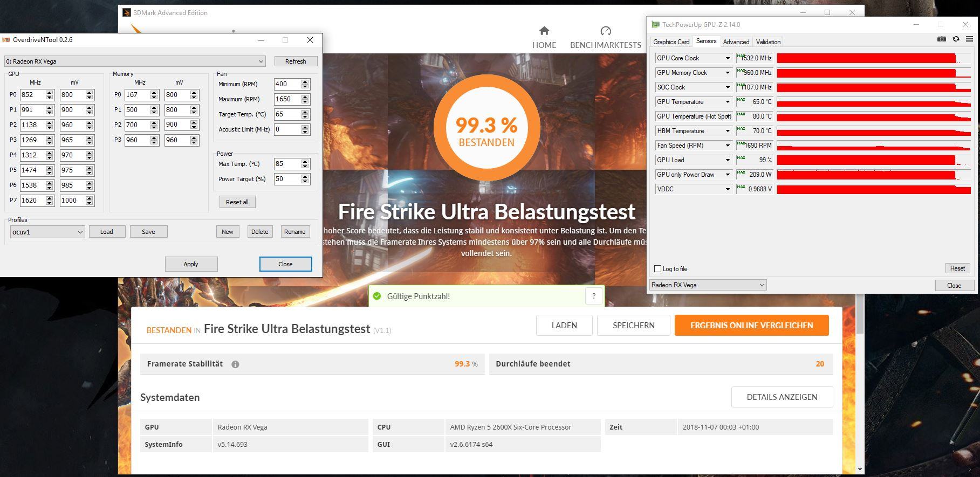Click the 3DMark vertical scrollbar thumb
This screenshot has width=980, height=477.
pyautogui.click(x=860, y=314)
